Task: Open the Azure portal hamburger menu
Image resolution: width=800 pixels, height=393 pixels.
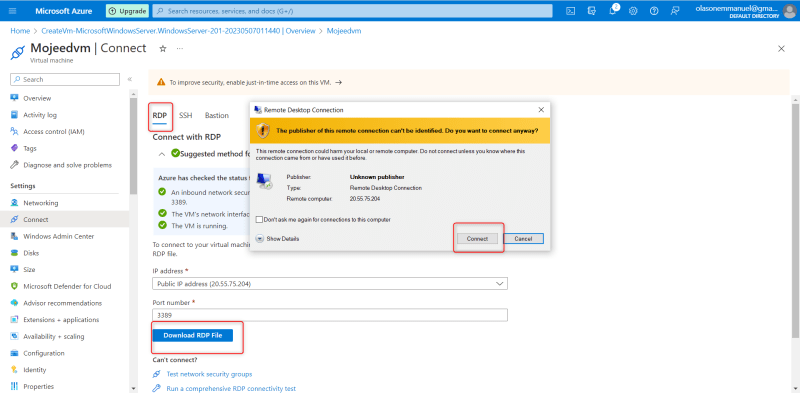Action: tap(13, 11)
